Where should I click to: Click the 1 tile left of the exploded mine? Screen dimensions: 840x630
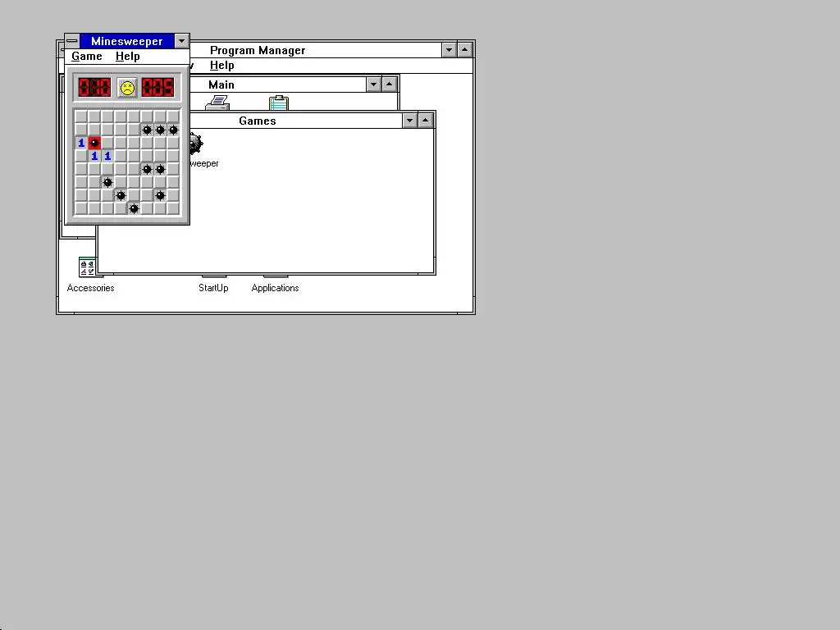point(81,143)
